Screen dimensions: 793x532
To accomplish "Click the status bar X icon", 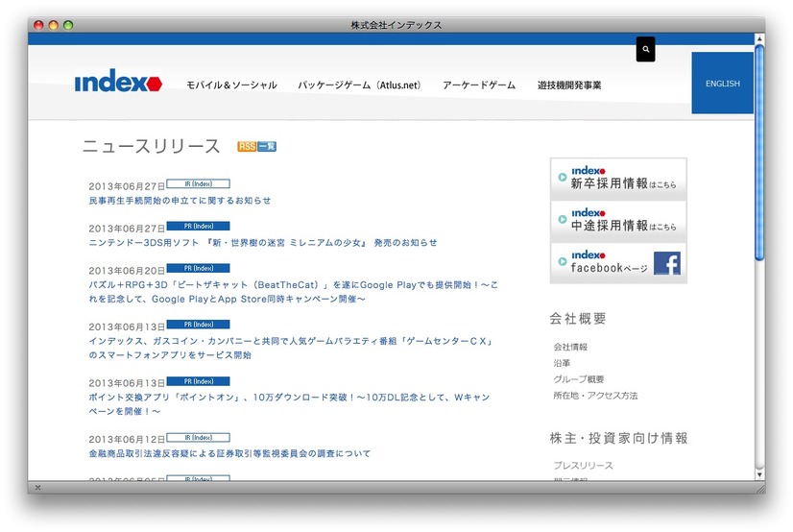I will point(38,488).
